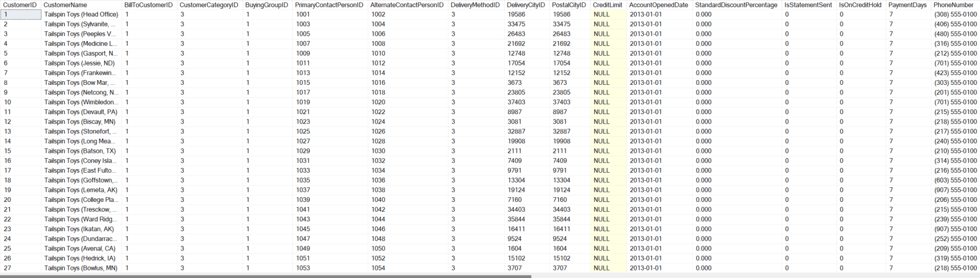Click the DeliveryMethodID column header

click(x=477, y=5)
